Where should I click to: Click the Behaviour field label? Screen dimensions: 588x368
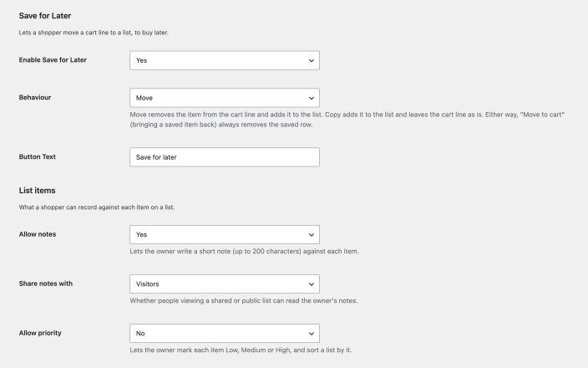tap(35, 97)
